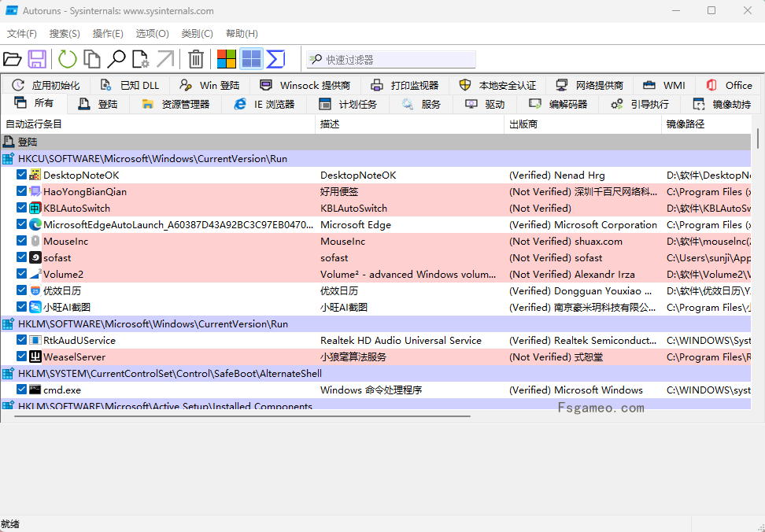Switch to the Office tab
Viewport: 765px width, 532px height.
coord(729,85)
